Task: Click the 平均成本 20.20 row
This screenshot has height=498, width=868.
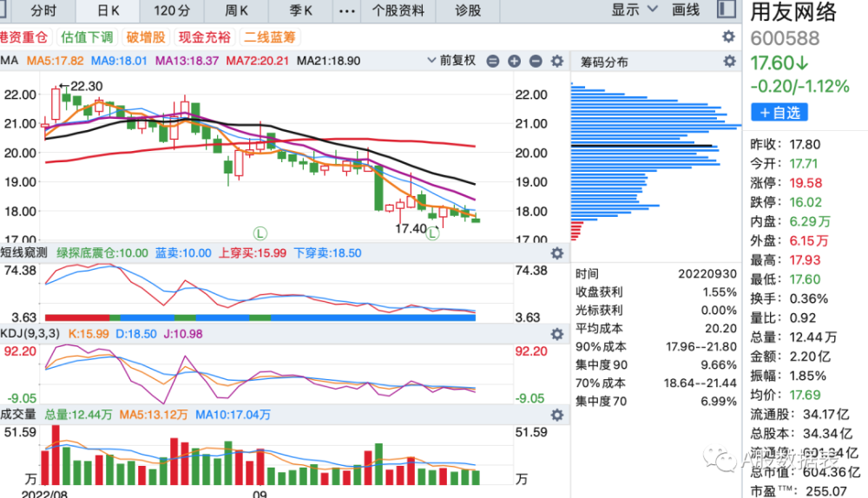Action: [656, 328]
